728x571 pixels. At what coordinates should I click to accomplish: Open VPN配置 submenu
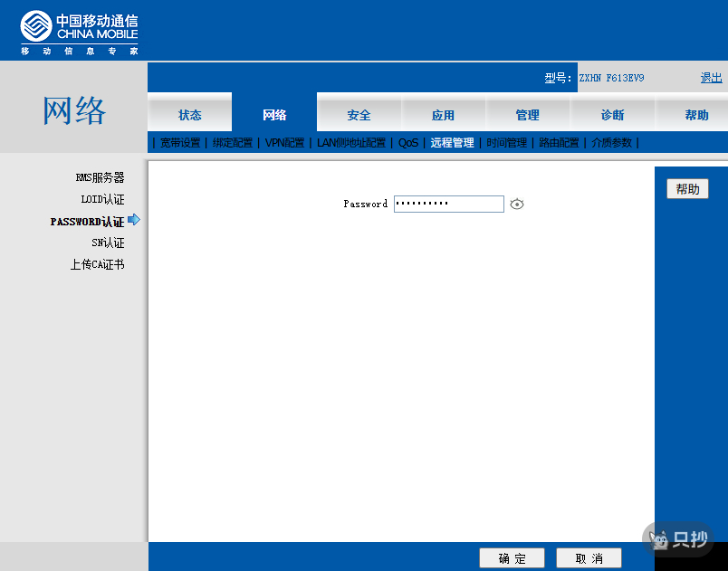(x=284, y=143)
